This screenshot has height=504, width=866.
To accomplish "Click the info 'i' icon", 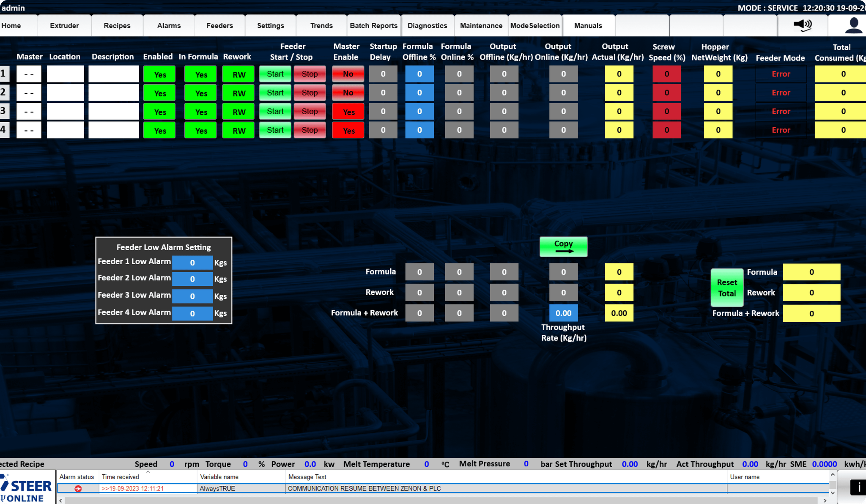I will tap(858, 487).
